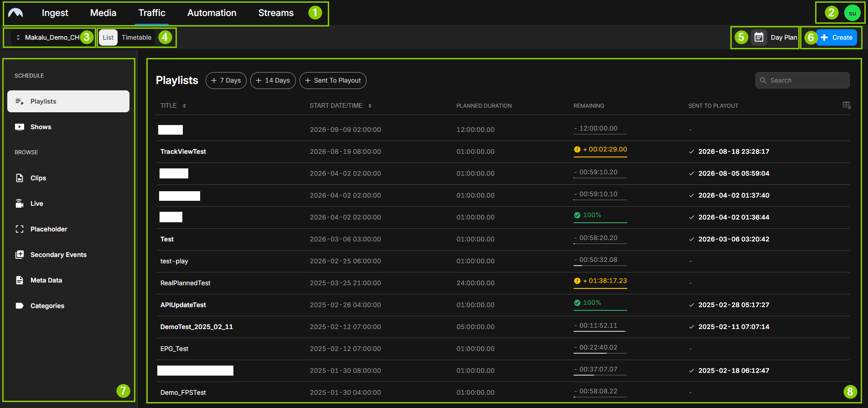The image size is (868, 408).
Task: Click the Playlists sidebar icon
Action: pos(20,101)
